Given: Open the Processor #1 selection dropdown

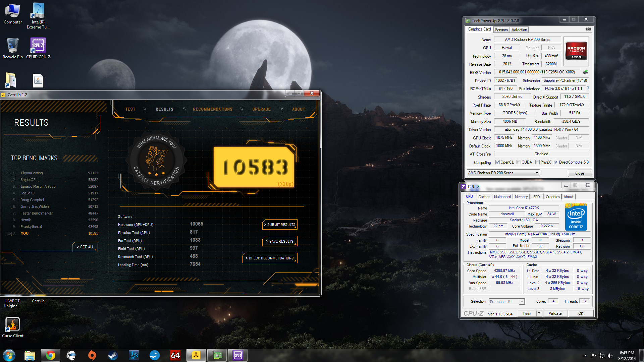Looking at the screenshot, I should tap(506, 302).
